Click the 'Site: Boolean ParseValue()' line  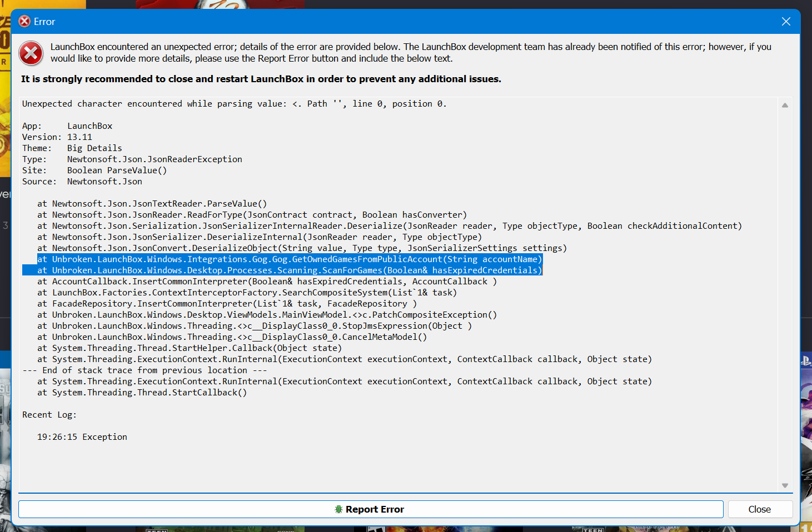[94, 170]
